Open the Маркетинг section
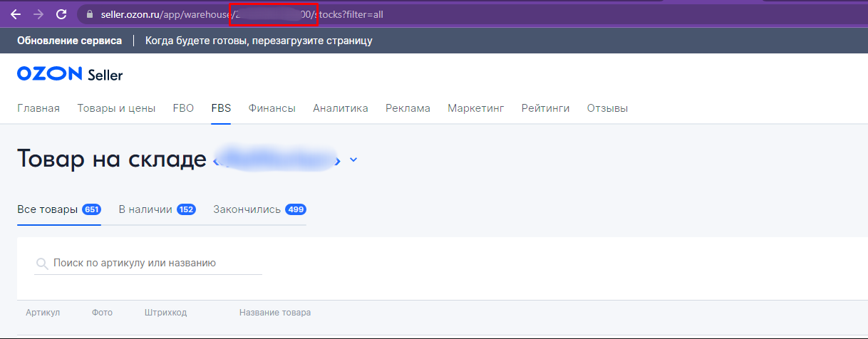This screenshot has width=868, height=339. point(475,108)
